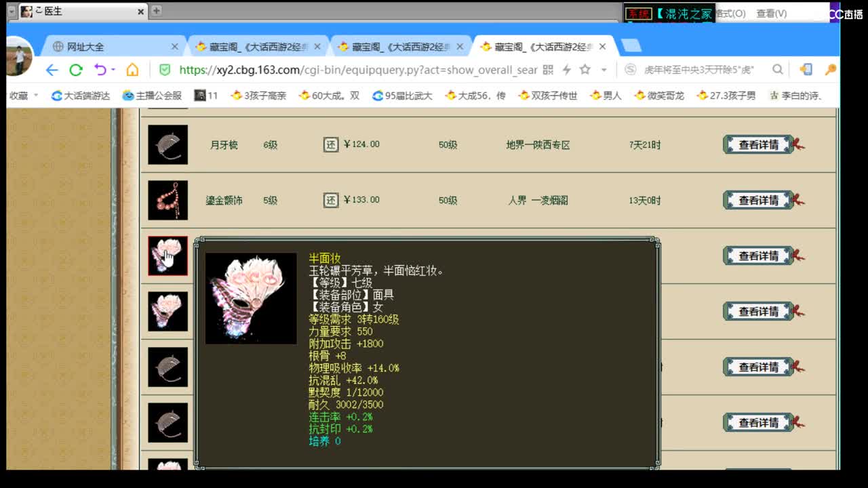Viewport: 868px width, 488px height.
Task: Go back with the browser back arrow
Action: tap(52, 70)
